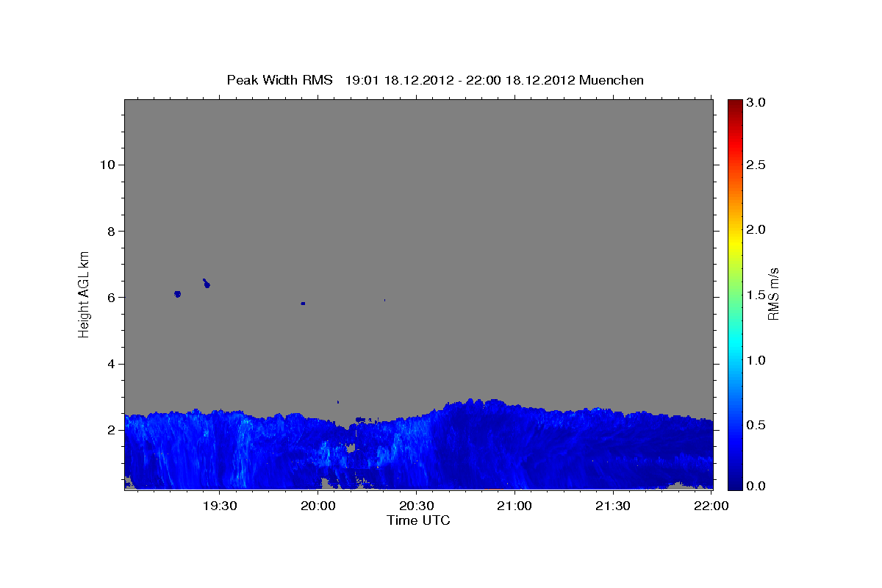The width and height of the screenshot is (882, 588).
Task: Click the 'Time UTC' axis label
Action: (418, 520)
